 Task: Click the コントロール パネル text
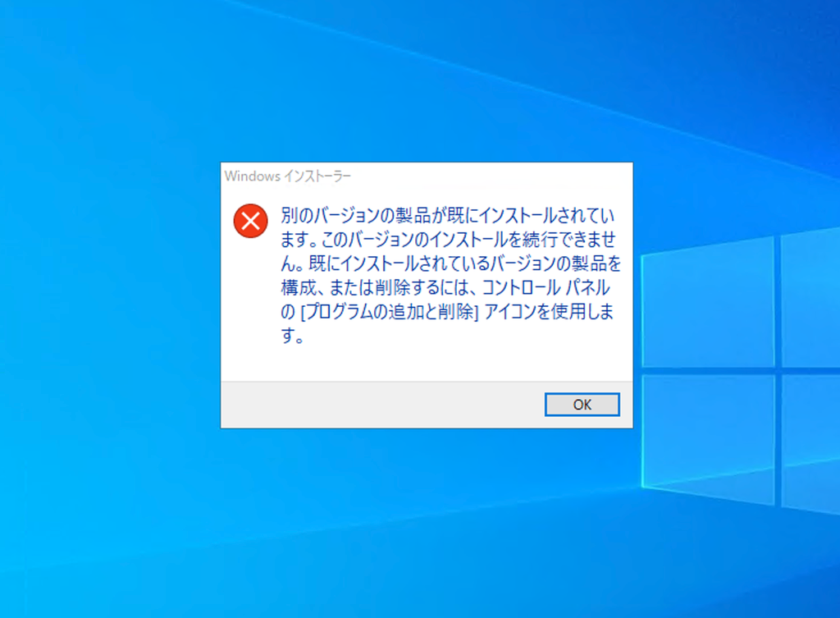click(x=546, y=287)
